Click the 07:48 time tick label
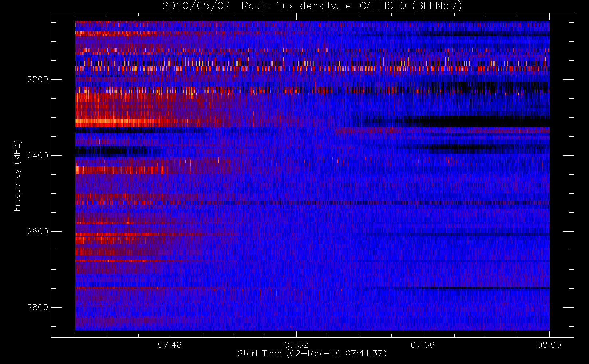Screen dimensions: 589x364 coord(170,345)
